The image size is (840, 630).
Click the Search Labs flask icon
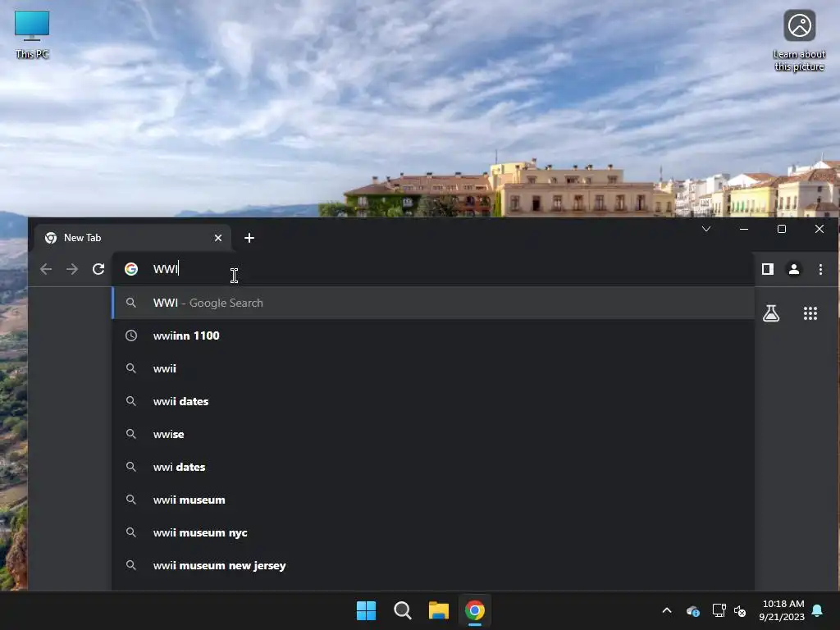pyautogui.click(x=771, y=313)
